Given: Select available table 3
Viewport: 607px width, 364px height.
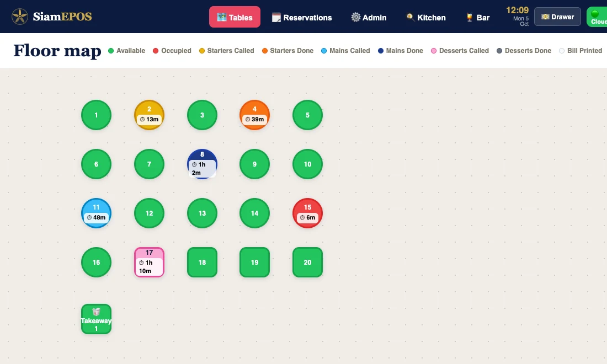Looking at the screenshot, I should pyautogui.click(x=202, y=115).
